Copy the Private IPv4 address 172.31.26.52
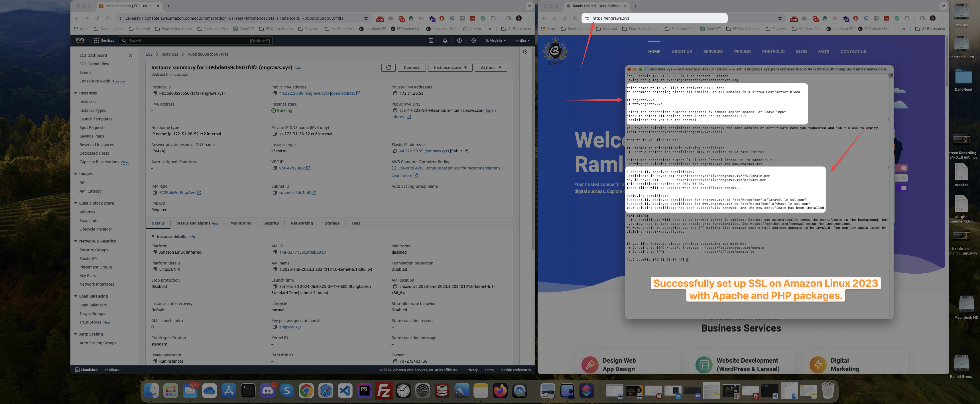 click(395, 93)
